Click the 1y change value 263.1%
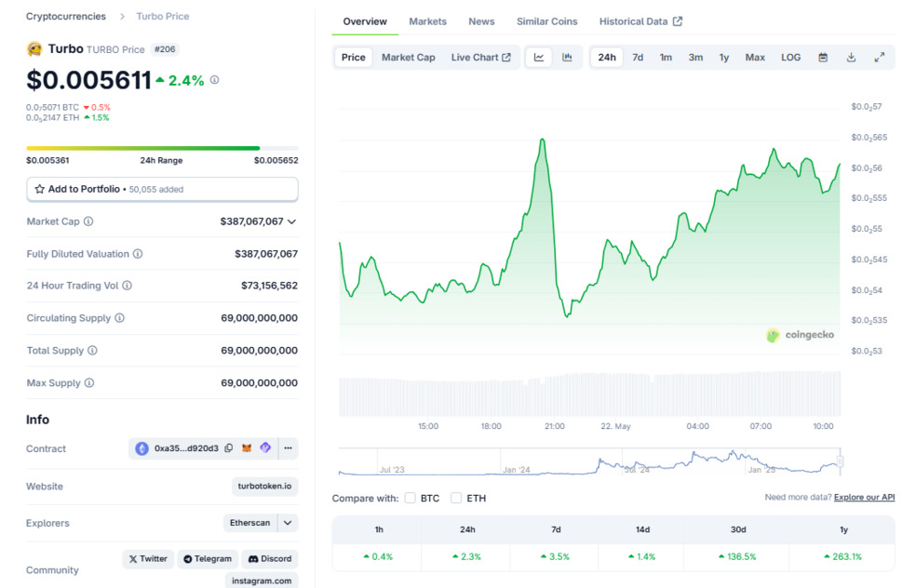This screenshot has height=588, width=916. (x=843, y=556)
